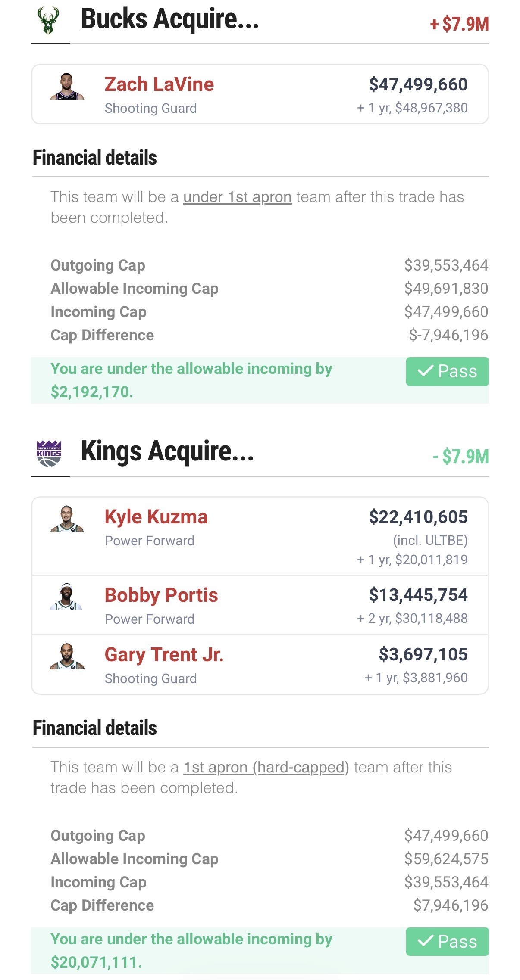Select the Gary Trent Jr. name link

point(164,655)
